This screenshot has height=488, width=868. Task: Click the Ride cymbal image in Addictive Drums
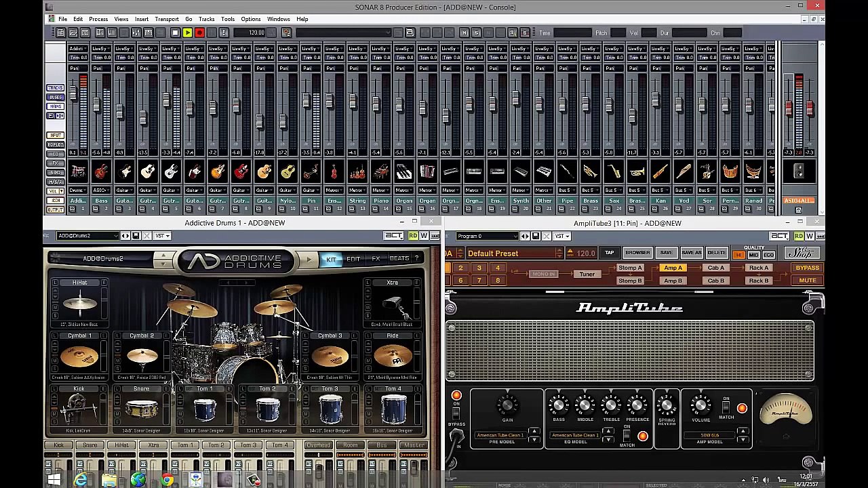(393, 356)
